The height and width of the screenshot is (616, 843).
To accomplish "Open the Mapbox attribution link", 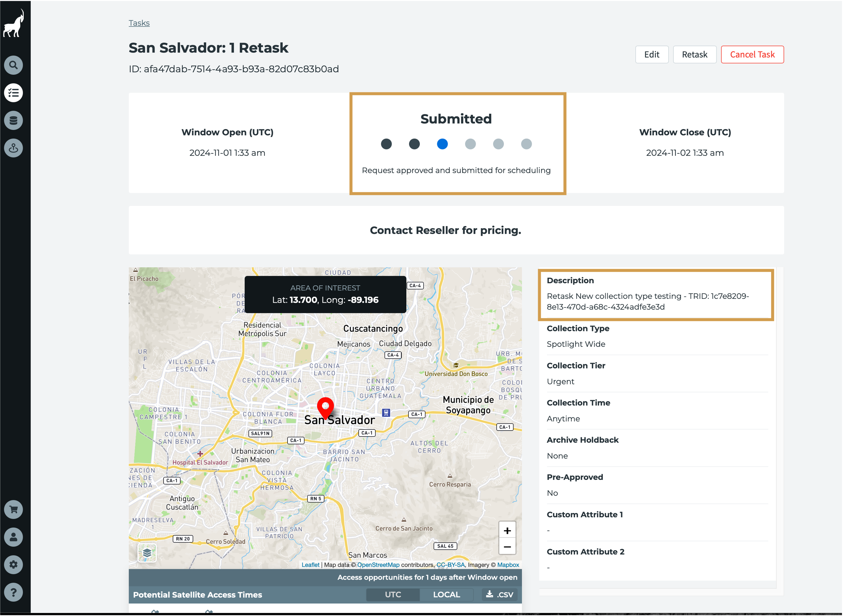I will click(x=508, y=565).
